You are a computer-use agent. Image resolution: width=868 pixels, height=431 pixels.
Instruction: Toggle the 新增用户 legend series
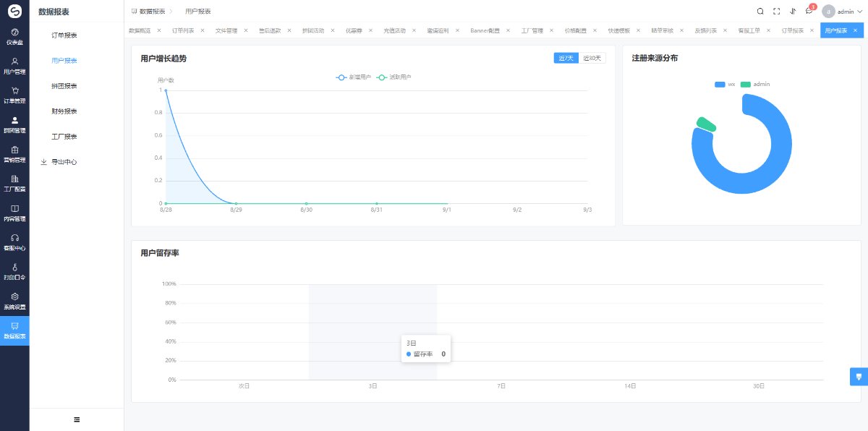tap(354, 77)
